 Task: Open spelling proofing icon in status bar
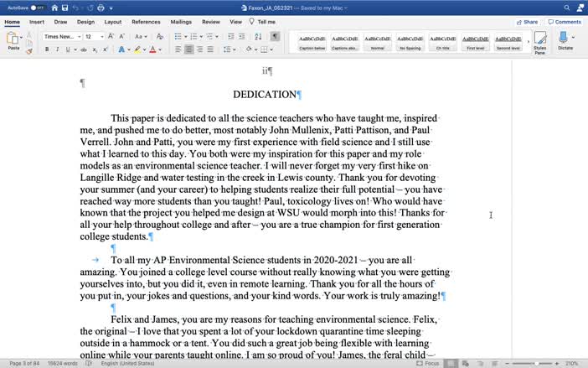coord(89,363)
